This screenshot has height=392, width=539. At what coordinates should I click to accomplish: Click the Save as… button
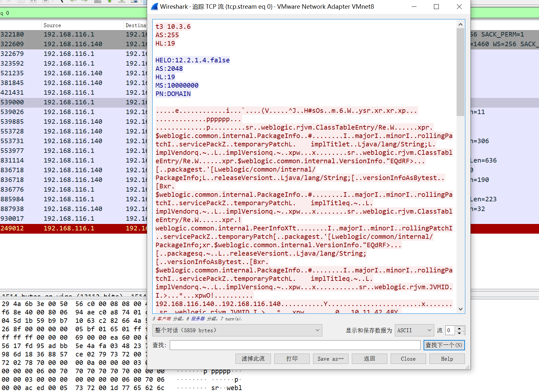pyautogui.click(x=331, y=359)
